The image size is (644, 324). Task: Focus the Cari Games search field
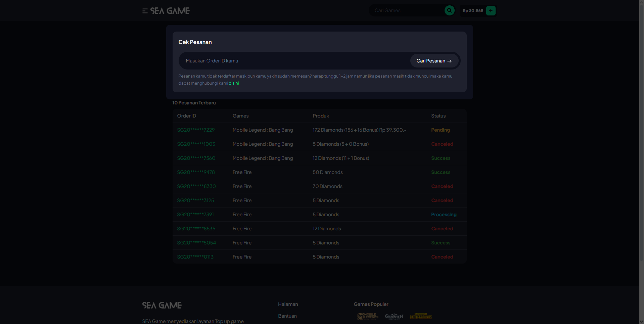click(x=407, y=10)
